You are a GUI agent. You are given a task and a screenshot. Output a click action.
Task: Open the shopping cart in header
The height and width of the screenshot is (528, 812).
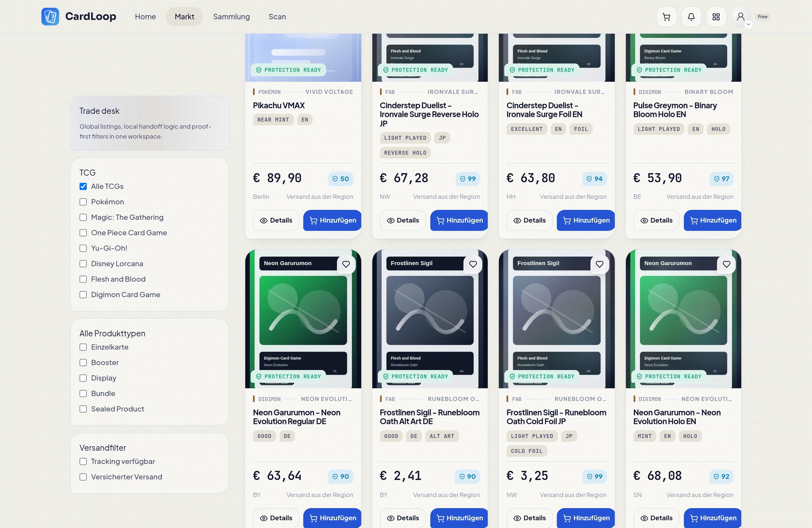(666, 16)
